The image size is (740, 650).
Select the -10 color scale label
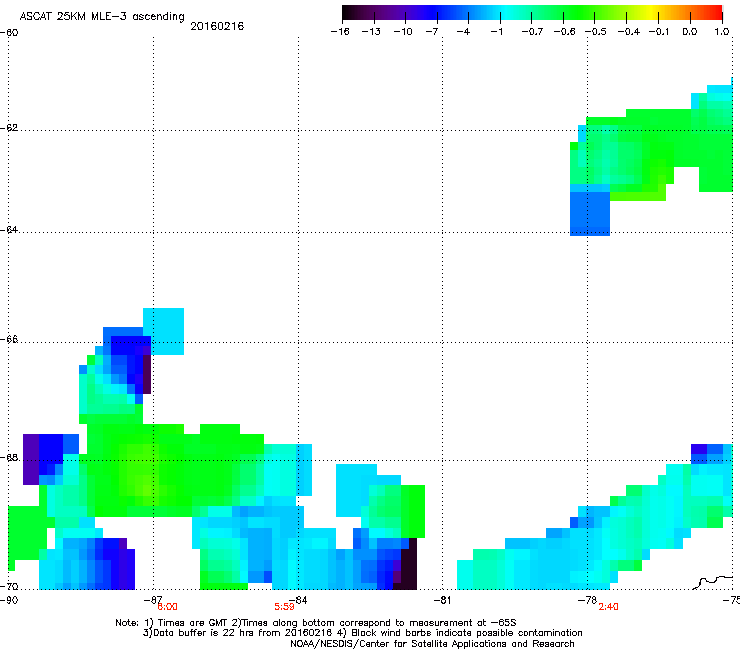403,32
